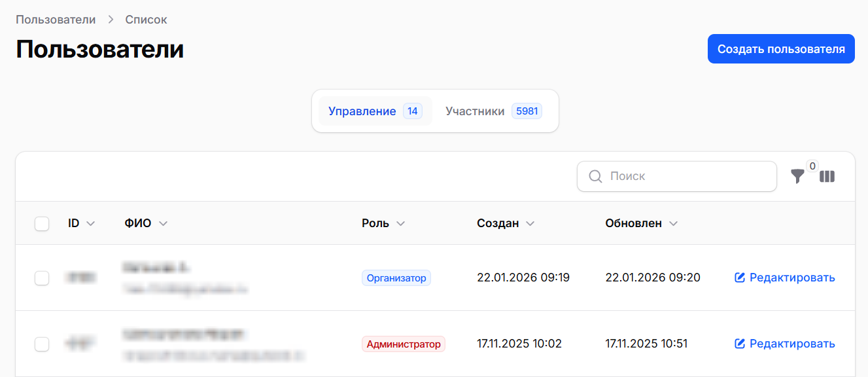Toggle the column visibility icon
The width and height of the screenshot is (868, 377).
tap(827, 177)
